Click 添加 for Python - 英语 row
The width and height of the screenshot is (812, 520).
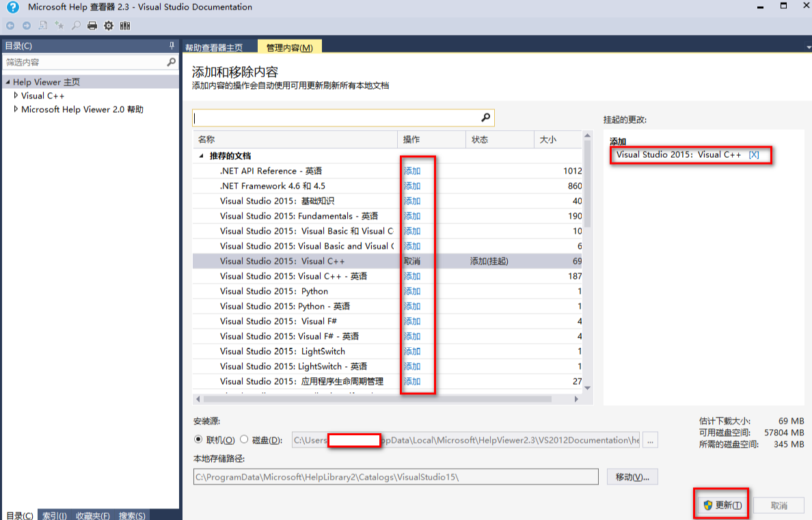[412, 306]
